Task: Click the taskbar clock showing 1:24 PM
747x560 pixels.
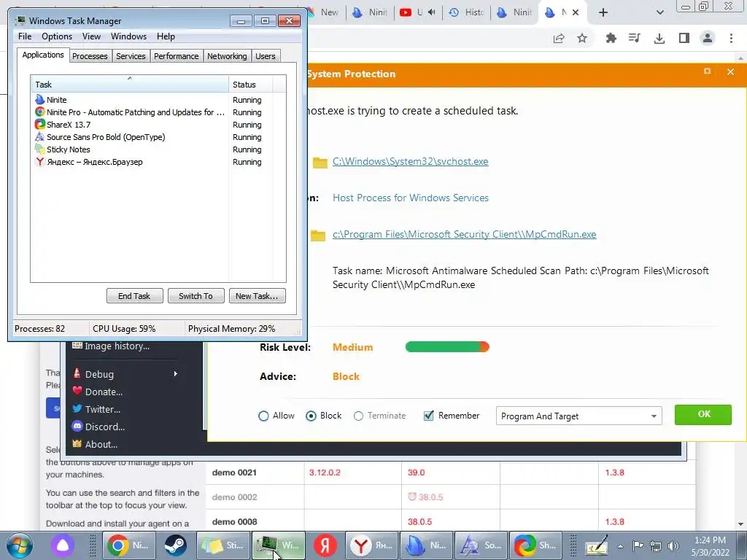Action: pyautogui.click(x=710, y=546)
